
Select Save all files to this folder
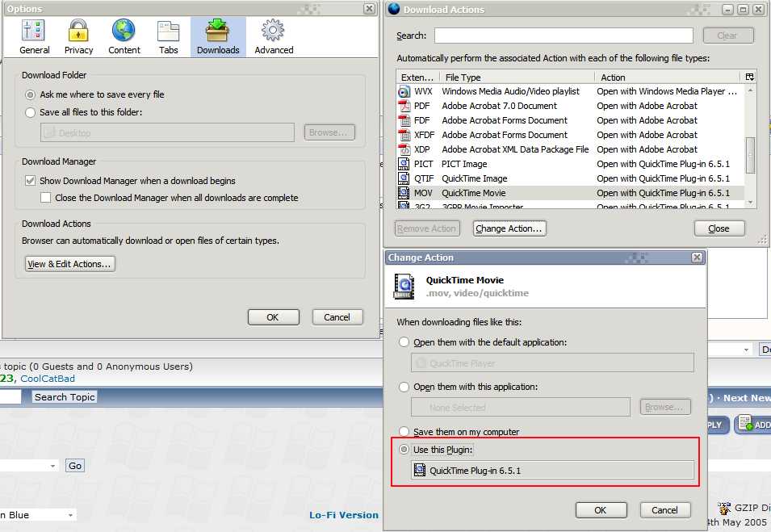click(x=31, y=112)
